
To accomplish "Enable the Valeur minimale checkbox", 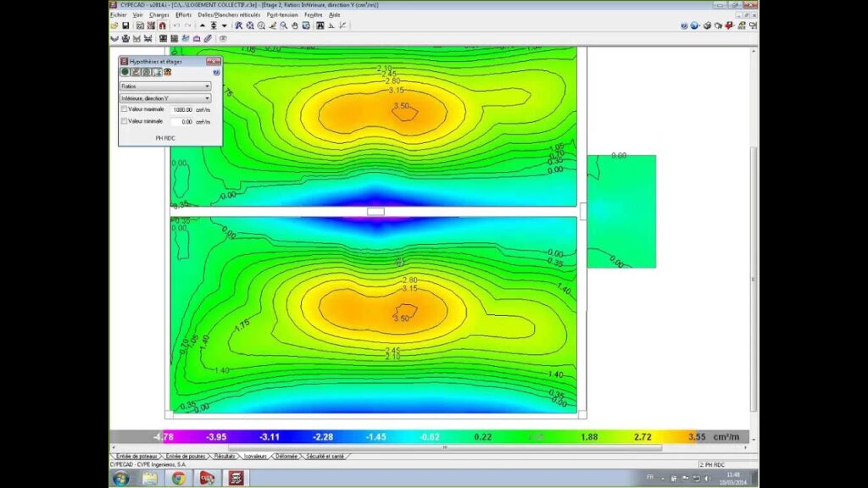I will coord(125,121).
